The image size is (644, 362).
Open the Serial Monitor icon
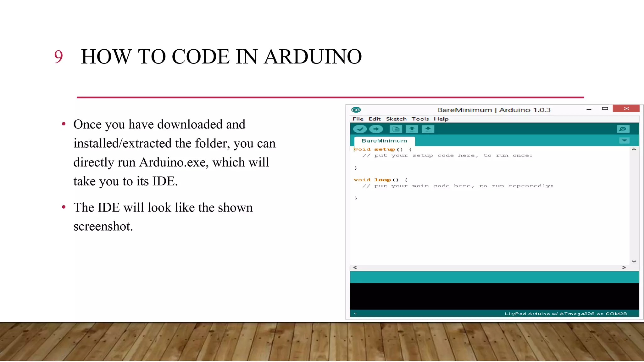point(623,129)
